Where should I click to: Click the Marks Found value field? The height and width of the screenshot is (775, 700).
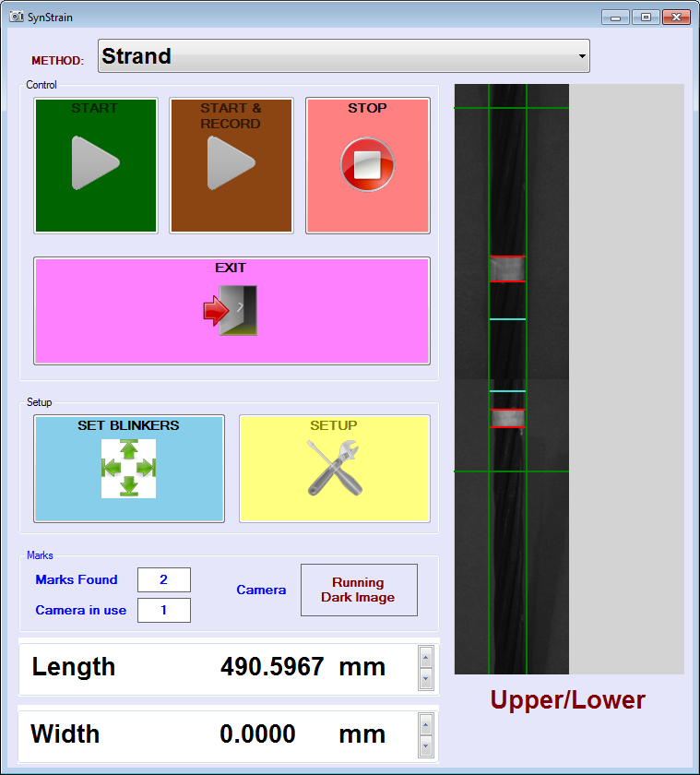coord(164,579)
